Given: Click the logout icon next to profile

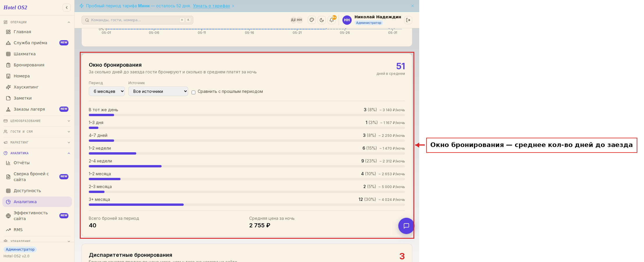Looking at the screenshot, I should (408, 20).
